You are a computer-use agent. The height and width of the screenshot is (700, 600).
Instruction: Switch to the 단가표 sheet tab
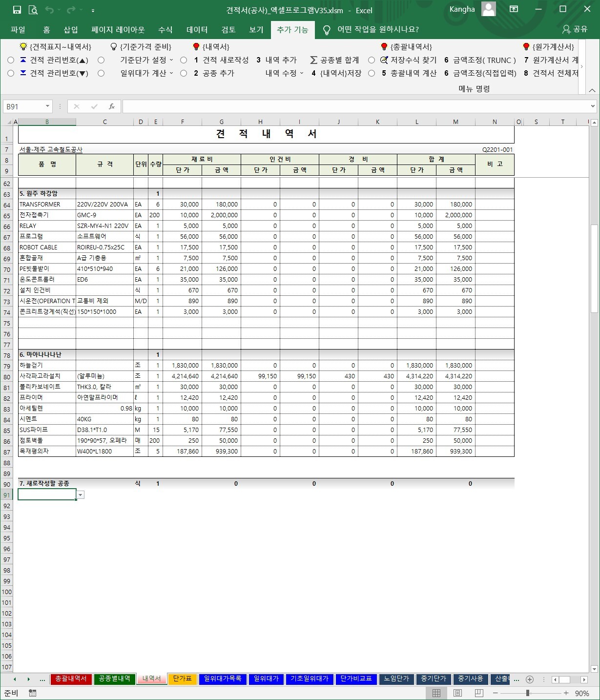point(182,679)
